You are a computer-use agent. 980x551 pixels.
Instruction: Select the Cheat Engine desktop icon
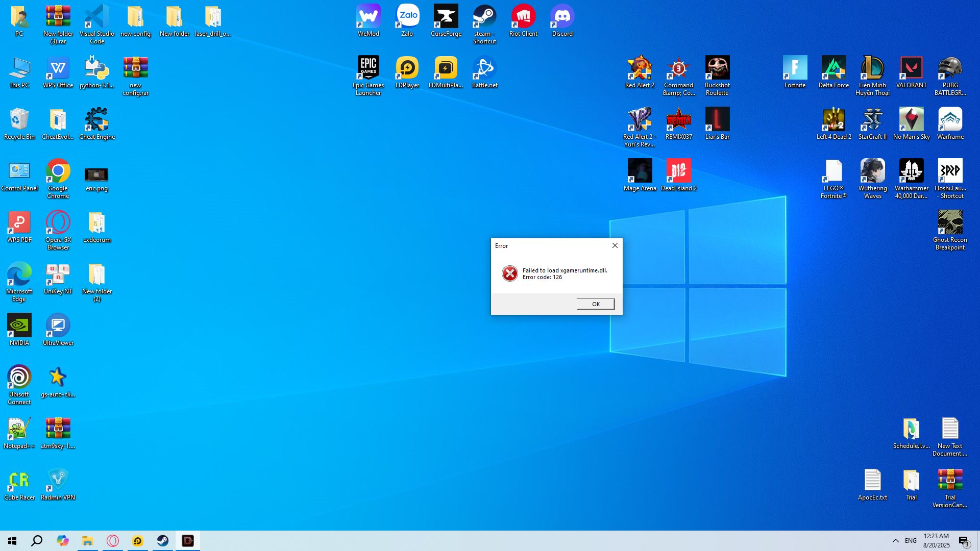pos(97,120)
